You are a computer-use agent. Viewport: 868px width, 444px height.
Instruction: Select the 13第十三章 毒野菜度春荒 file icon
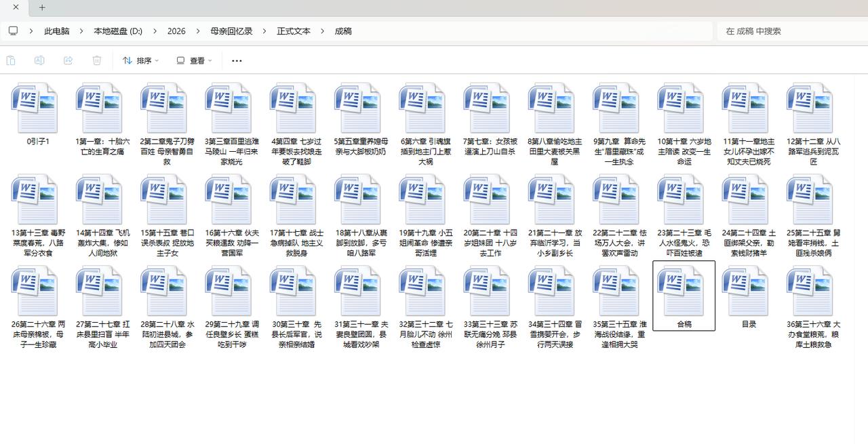(35, 199)
